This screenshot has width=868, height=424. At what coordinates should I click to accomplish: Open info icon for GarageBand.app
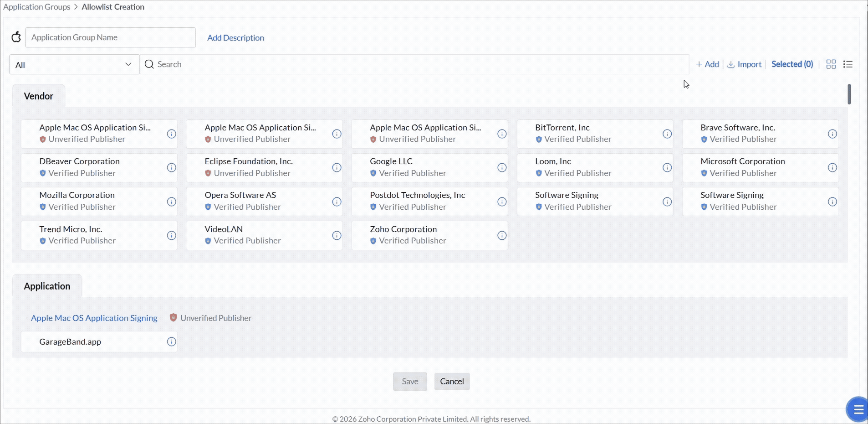[x=172, y=341]
